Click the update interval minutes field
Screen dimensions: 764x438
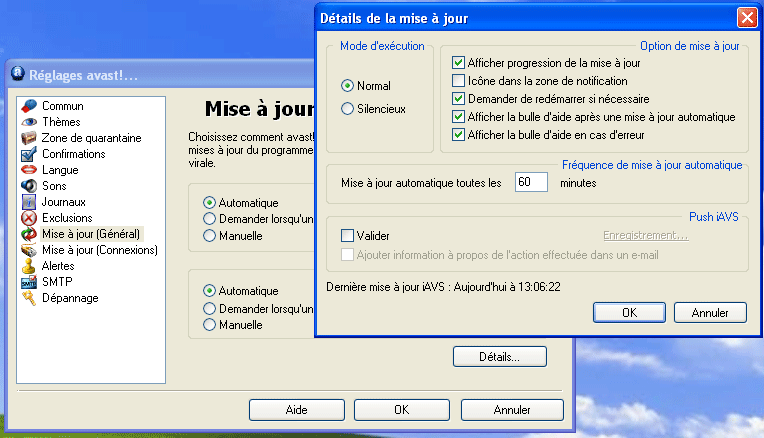[x=531, y=182]
